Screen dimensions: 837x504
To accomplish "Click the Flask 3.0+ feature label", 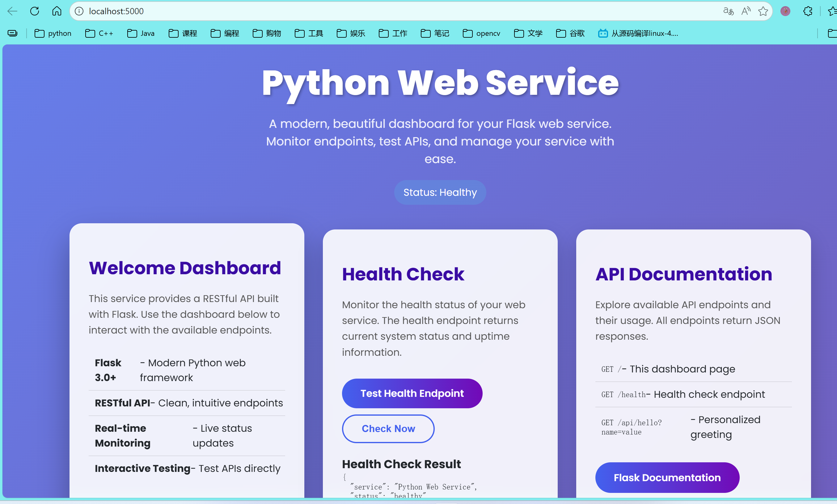I will tap(108, 370).
